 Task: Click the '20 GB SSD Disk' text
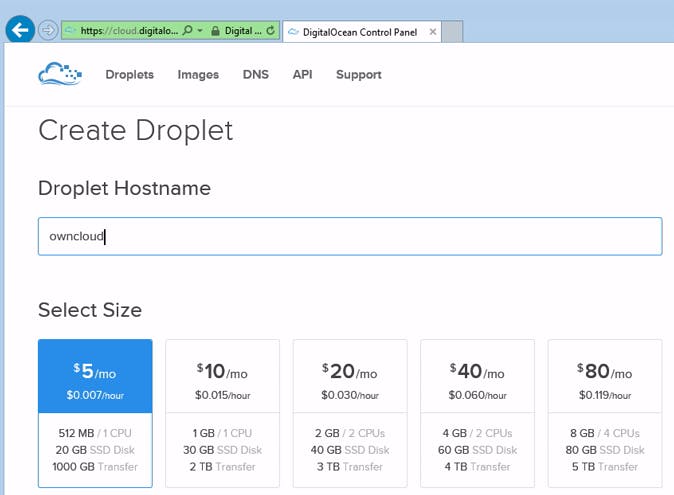click(x=95, y=450)
